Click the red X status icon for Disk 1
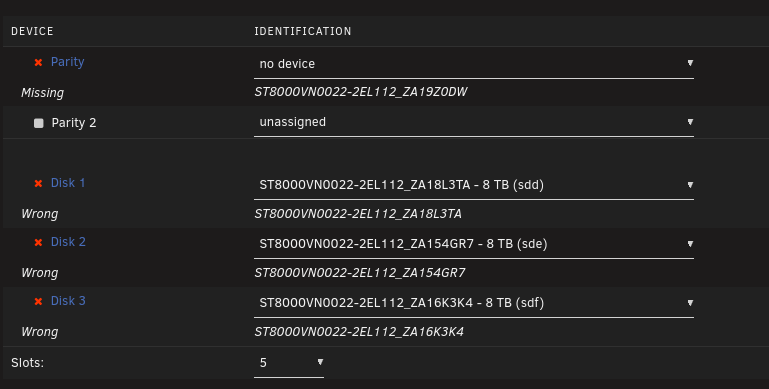Screen dimensions: 769x389 coord(38,183)
